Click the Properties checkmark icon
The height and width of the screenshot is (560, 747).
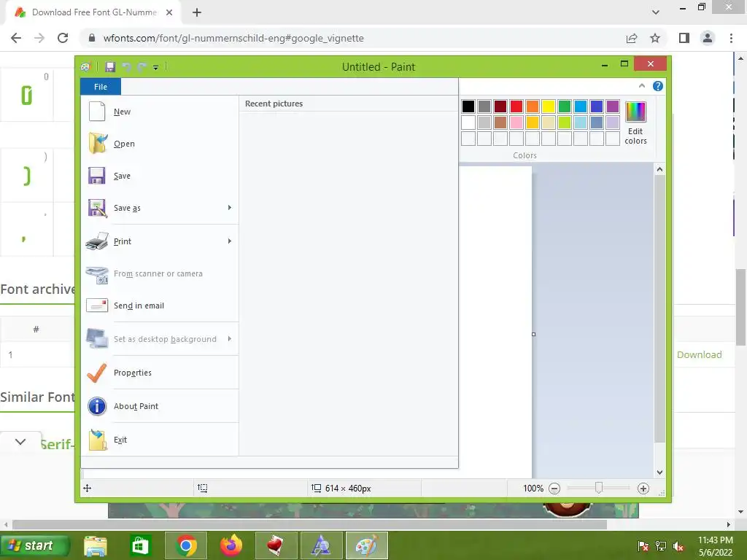(x=97, y=373)
